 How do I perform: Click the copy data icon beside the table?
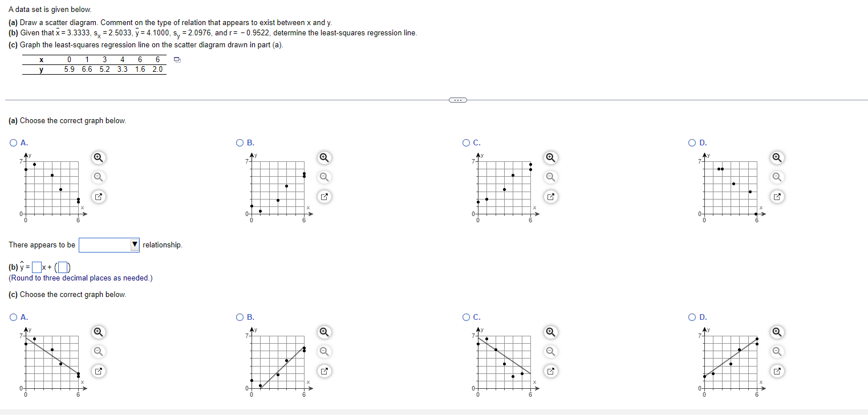pos(177,59)
